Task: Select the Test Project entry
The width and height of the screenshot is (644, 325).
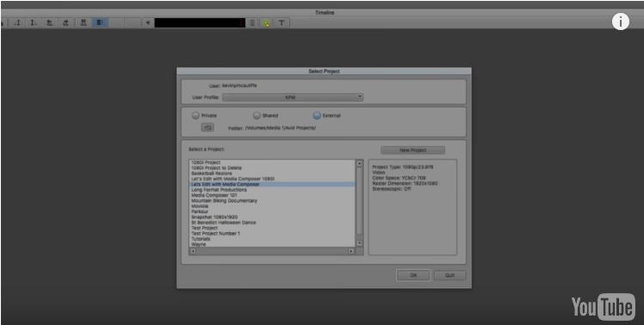Action: (205, 228)
